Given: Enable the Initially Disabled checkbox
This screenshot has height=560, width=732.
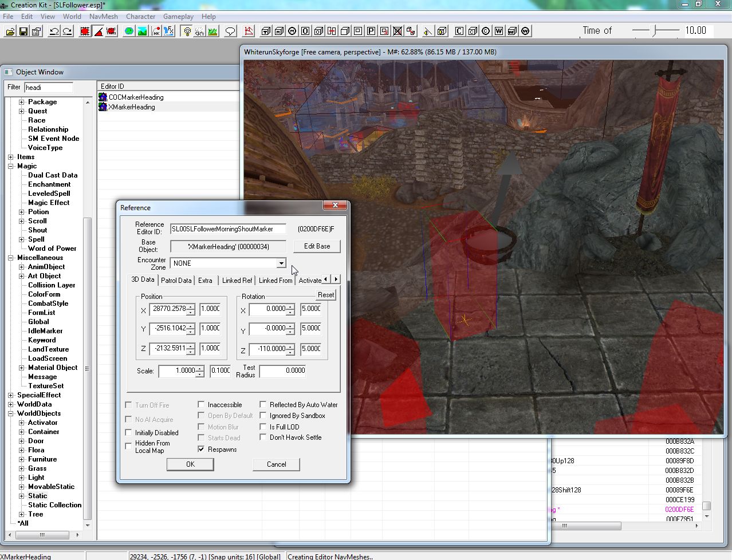Looking at the screenshot, I should (129, 433).
